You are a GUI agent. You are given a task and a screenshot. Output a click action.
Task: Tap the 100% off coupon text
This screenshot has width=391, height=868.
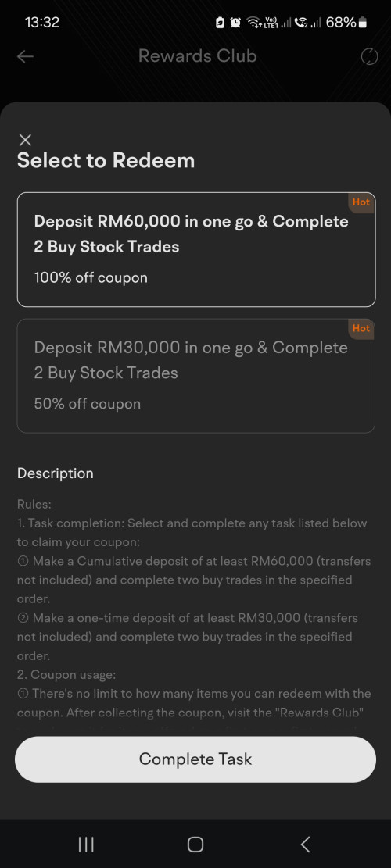click(91, 277)
